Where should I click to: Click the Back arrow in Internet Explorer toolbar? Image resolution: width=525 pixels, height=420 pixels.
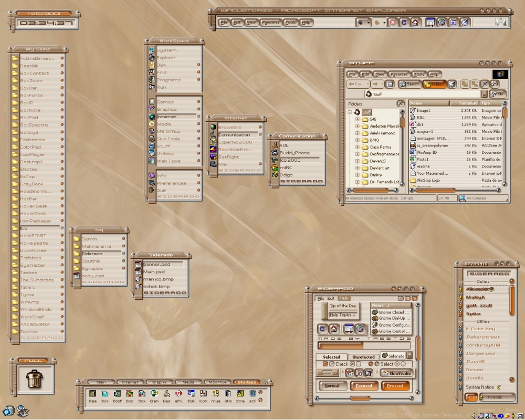coord(361,23)
